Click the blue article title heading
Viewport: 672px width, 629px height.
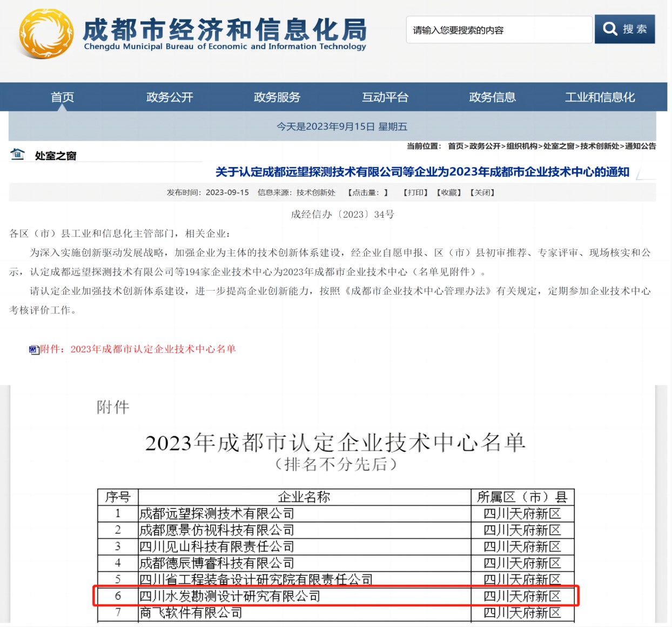point(422,172)
